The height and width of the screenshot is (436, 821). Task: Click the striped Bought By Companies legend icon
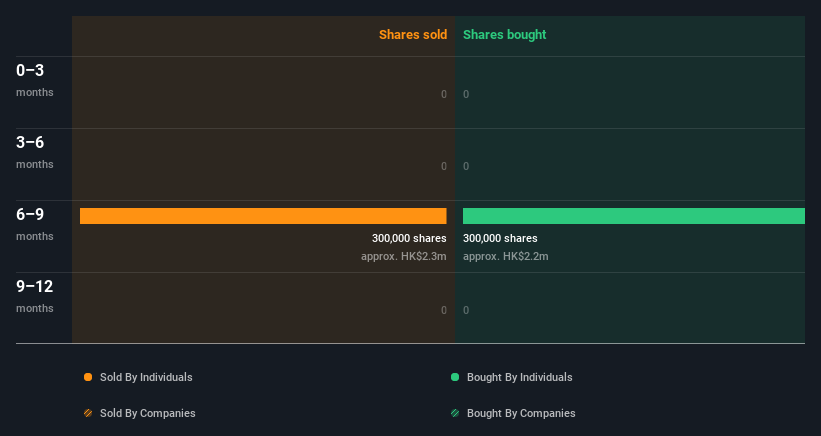455,413
